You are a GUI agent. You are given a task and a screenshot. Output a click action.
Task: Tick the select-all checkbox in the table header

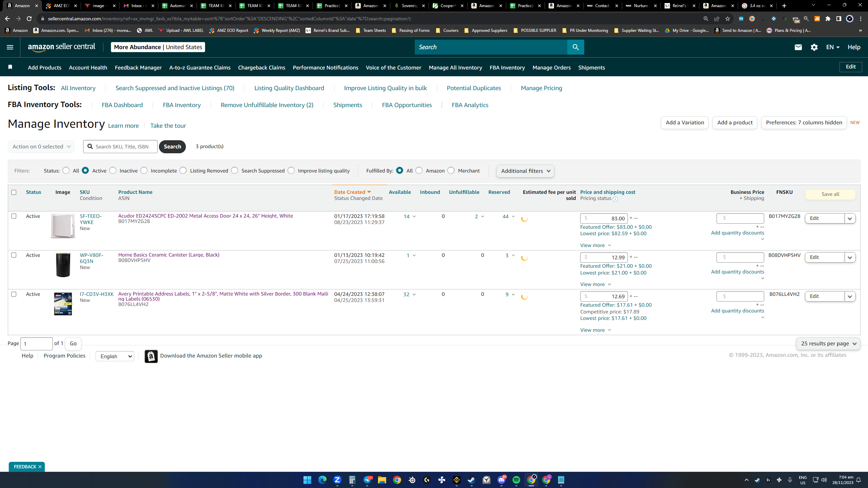point(14,192)
